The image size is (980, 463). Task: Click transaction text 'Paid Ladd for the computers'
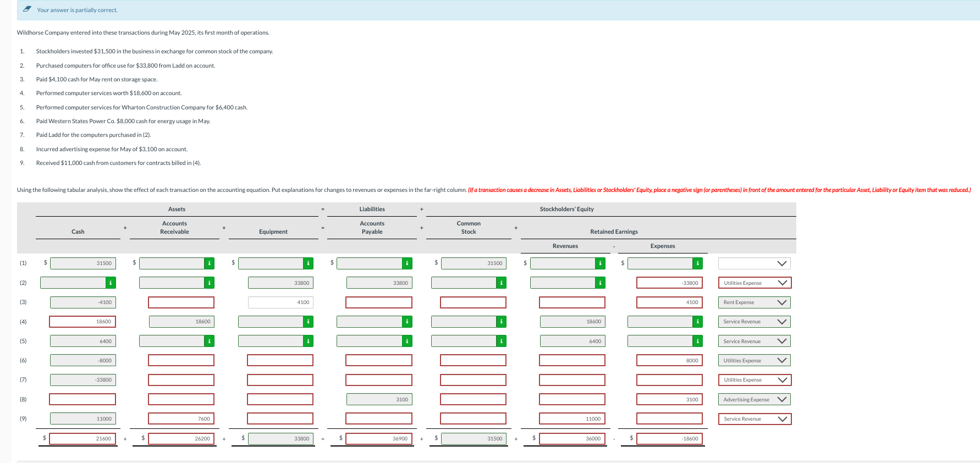(71, 135)
